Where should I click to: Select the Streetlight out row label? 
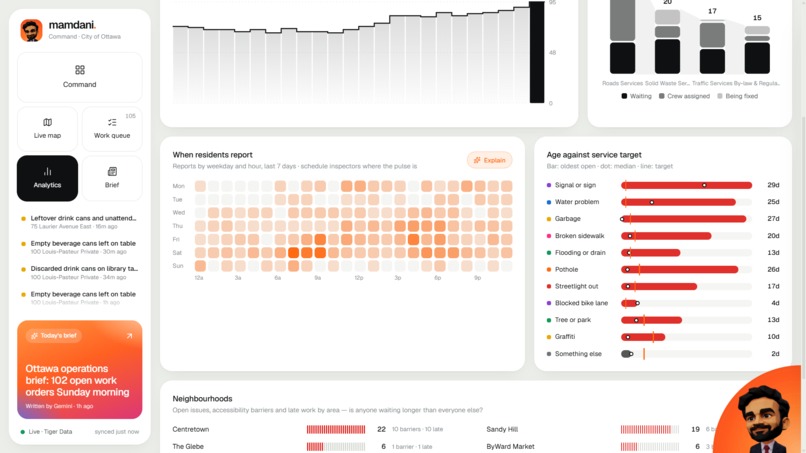click(x=576, y=286)
